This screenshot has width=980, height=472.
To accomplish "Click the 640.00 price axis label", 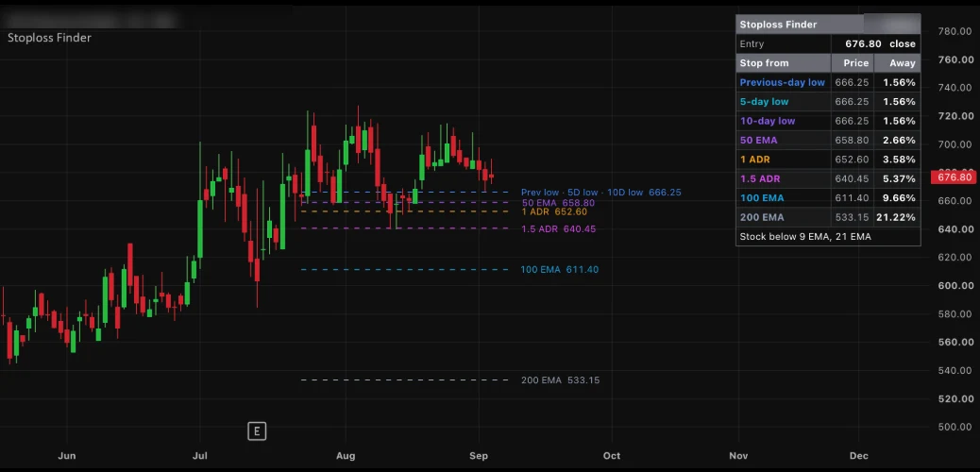I will click(x=956, y=228).
